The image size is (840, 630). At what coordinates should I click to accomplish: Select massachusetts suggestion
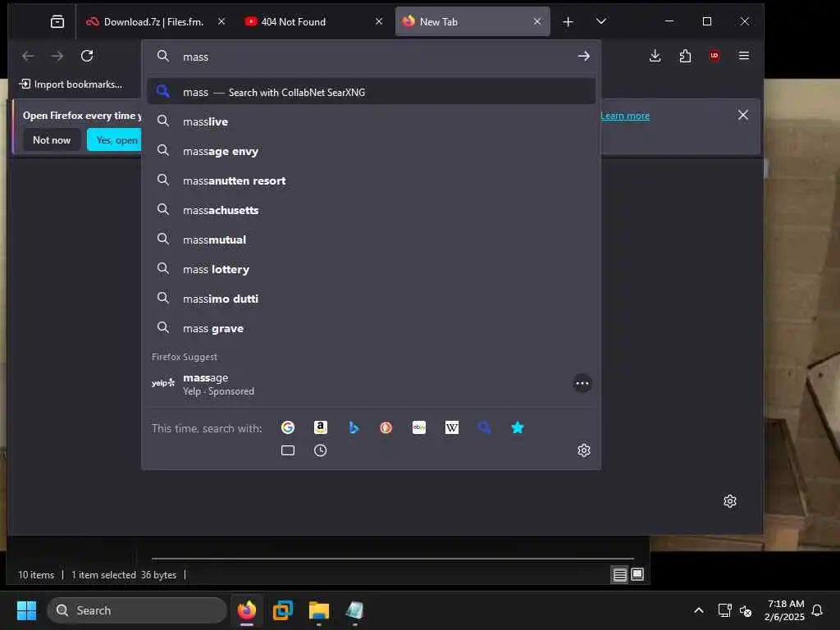pyautogui.click(x=371, y=210)
